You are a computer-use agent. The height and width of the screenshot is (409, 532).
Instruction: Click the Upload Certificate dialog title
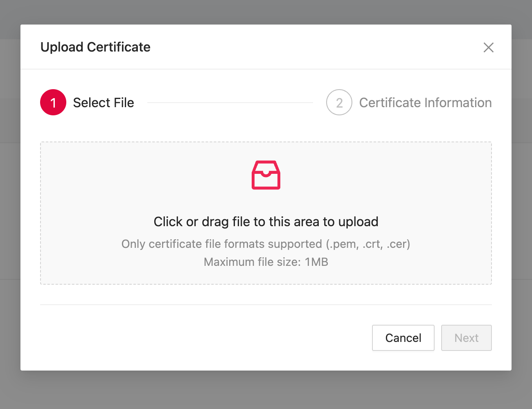coord(95,47)
